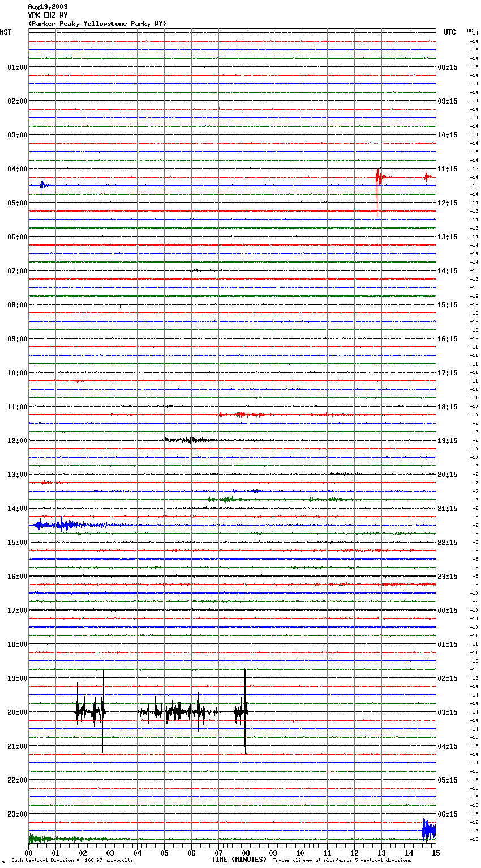Select the 23:00 MST row label
The width and height of the screenshot is (481, 868).
pyautogui.click(x=18, y=814)
